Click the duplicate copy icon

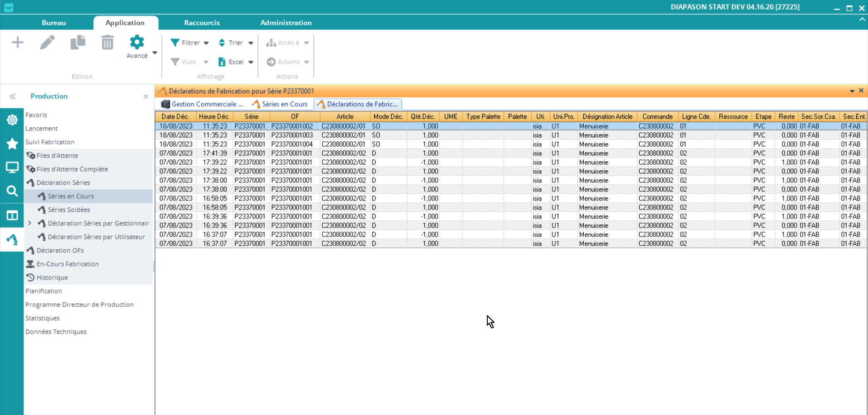(x=78, y=43)
